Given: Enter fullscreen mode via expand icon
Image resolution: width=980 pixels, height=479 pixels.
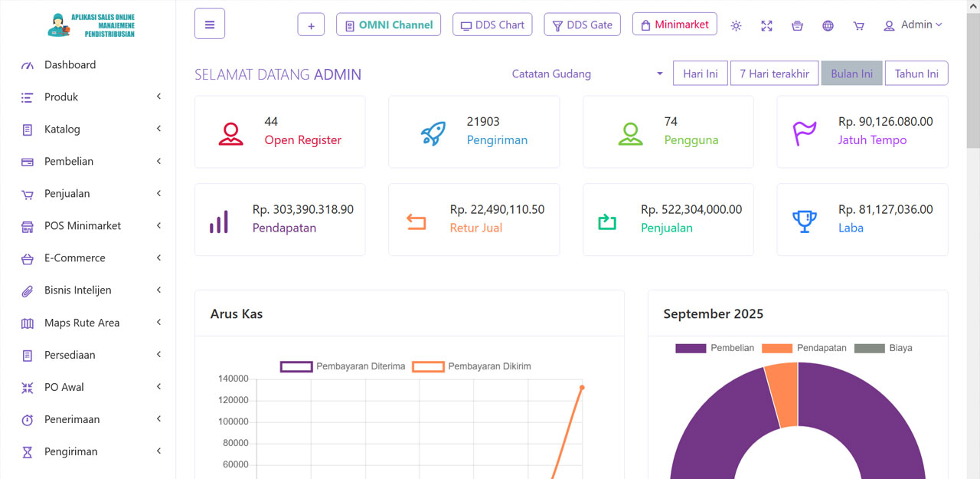Looking at the screenshot, I should tap(766, 25).
